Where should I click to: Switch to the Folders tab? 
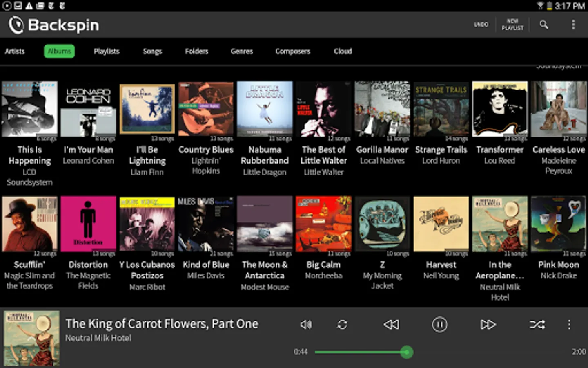point(196,51)
